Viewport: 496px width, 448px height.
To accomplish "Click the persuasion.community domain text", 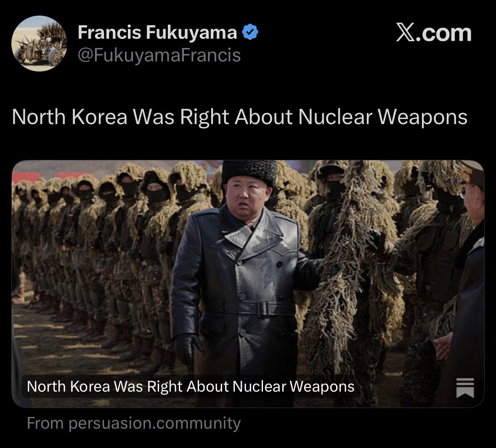I will [x=155, y=423].
